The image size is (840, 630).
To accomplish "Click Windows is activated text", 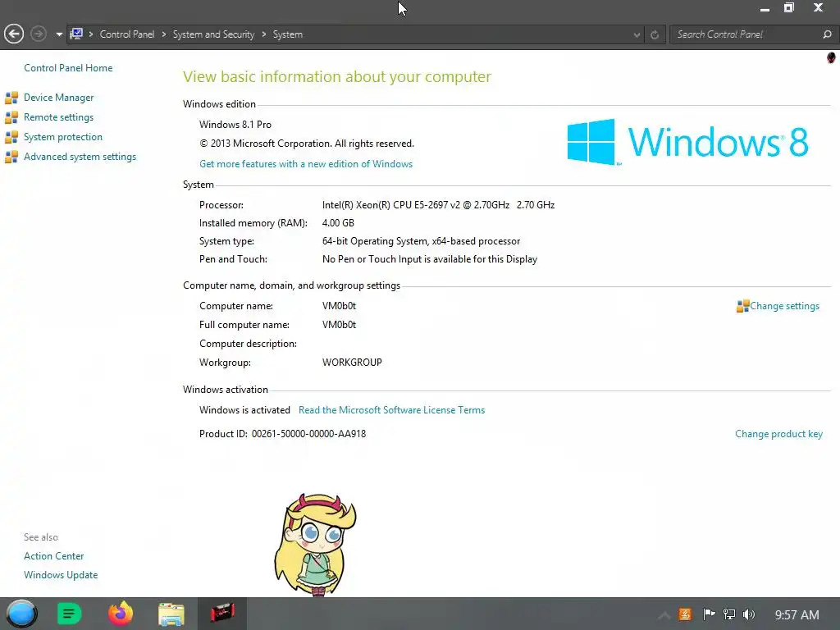I will tap(244, 410).
